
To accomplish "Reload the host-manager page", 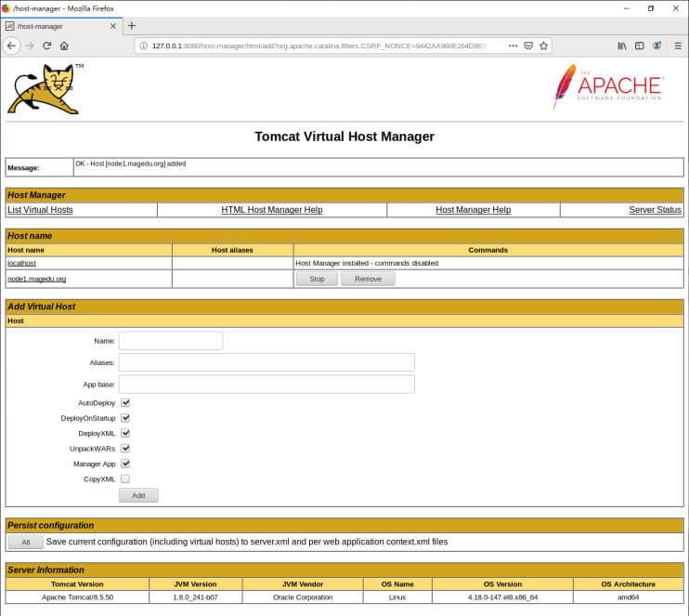I will (47, 46).
